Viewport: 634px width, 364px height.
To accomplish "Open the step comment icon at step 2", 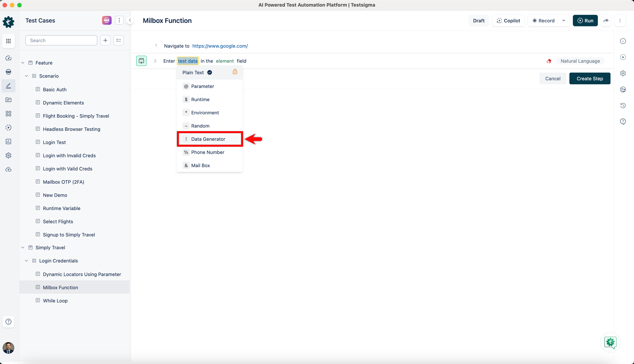I will pyautogui.click(x=141, y=61).
